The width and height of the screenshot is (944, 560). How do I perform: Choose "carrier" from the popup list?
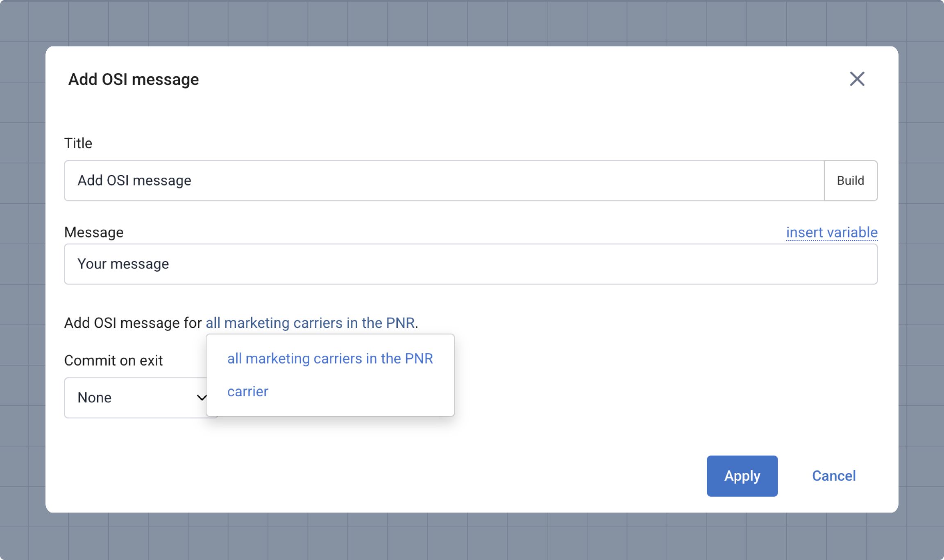click(247, 392)
